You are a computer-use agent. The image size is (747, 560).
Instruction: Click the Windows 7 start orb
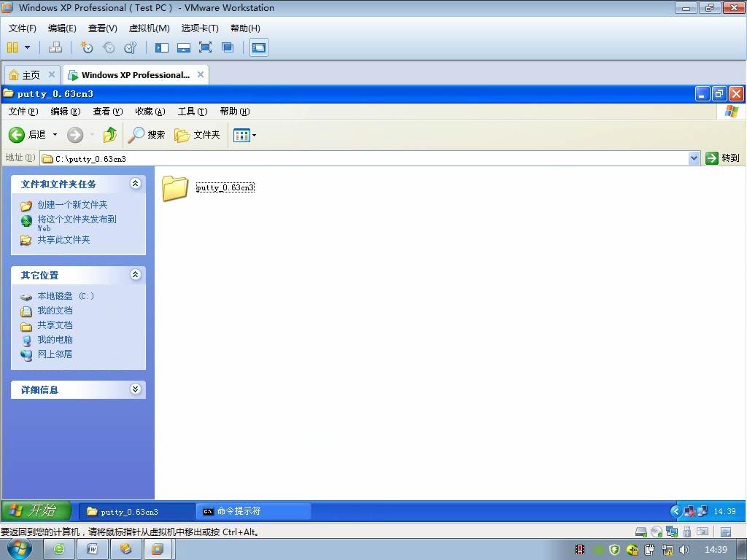pos(20,549)
